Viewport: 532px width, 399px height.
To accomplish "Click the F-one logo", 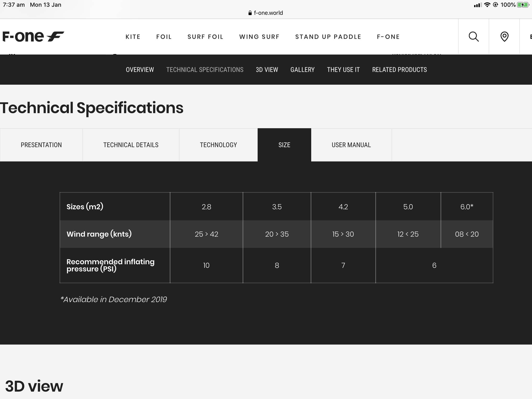I will [33, 37].
